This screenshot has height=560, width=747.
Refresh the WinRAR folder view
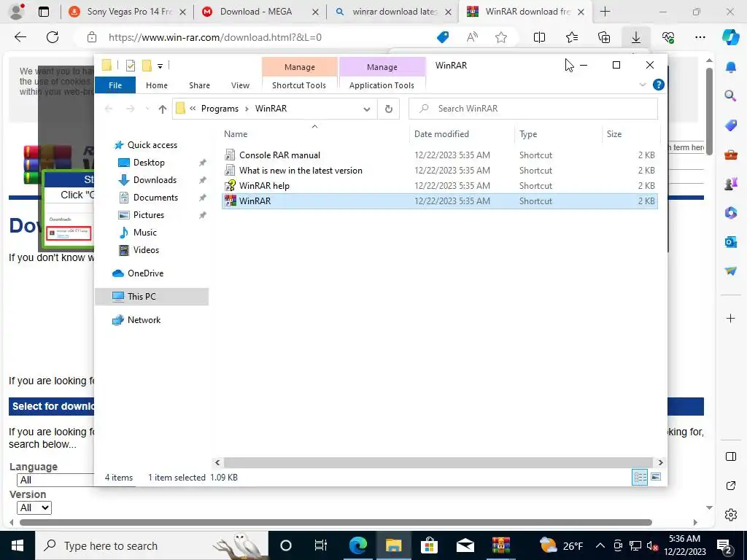pyautogui.click(x=389, y=109)
